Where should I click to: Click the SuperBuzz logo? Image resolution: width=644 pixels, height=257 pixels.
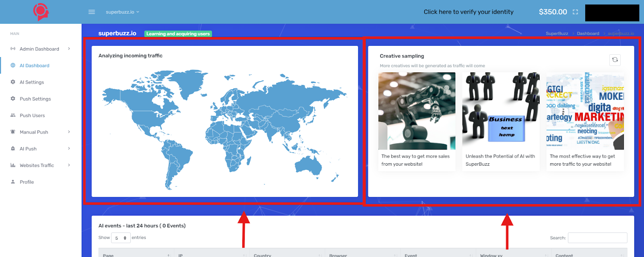[x=41, y=12]
